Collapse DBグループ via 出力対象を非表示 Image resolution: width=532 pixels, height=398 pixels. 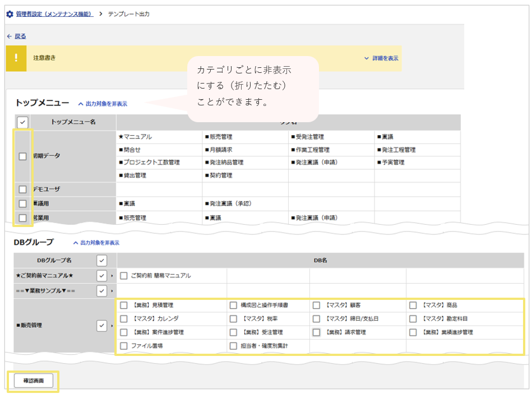coord(96,243)
